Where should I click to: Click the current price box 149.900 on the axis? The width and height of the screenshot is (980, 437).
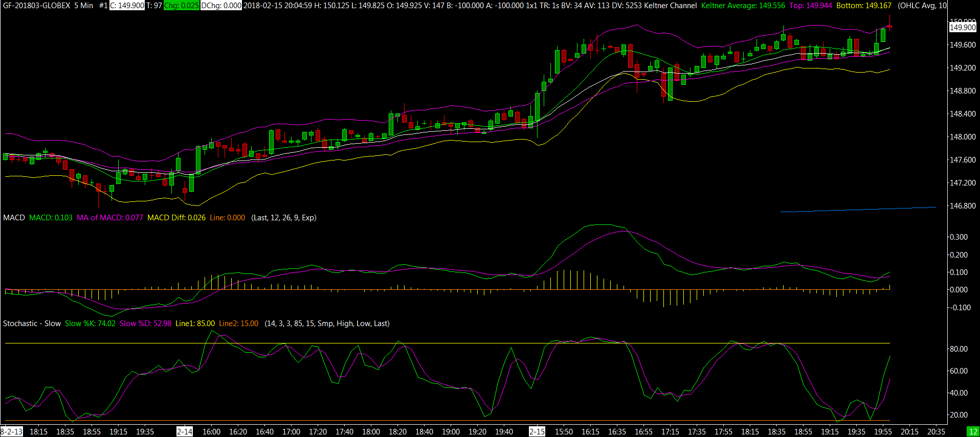(963, 28)
